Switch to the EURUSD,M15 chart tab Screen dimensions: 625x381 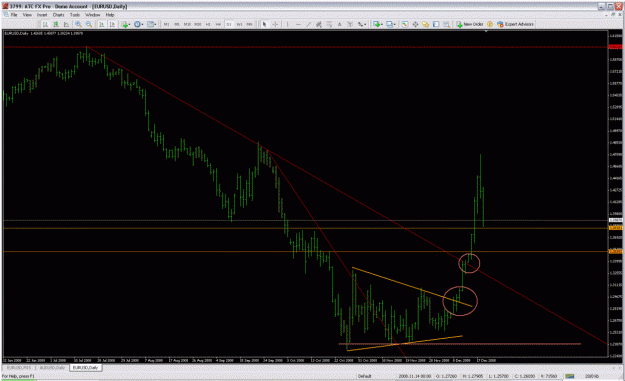coord(18,368)
